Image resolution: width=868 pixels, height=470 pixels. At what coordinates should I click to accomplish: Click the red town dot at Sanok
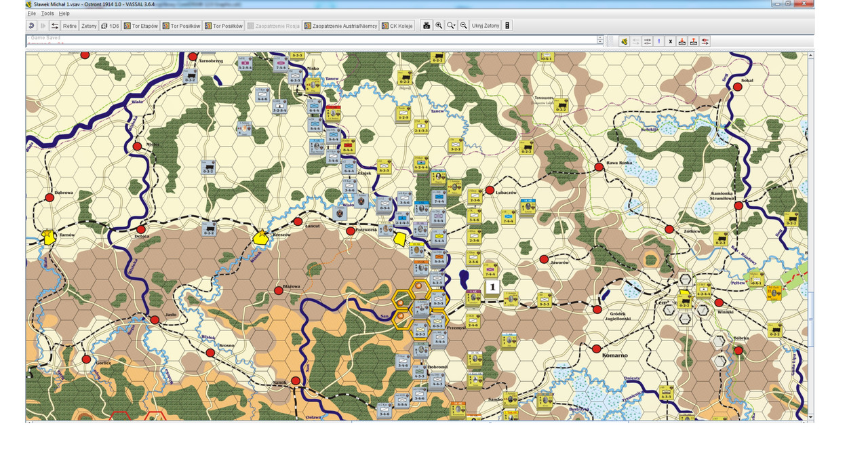click(x=296, y=381)
